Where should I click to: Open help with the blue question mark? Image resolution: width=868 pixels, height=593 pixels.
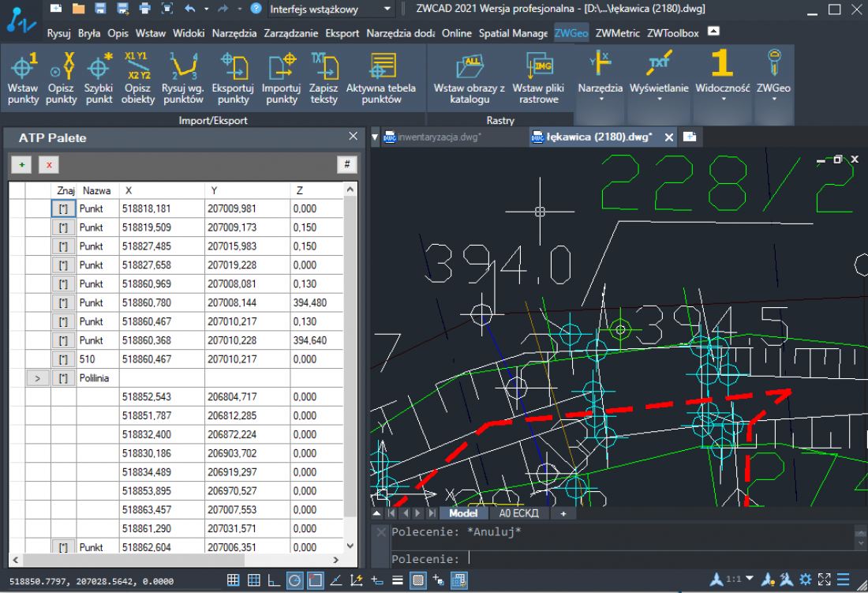click(x=256, y=9)
